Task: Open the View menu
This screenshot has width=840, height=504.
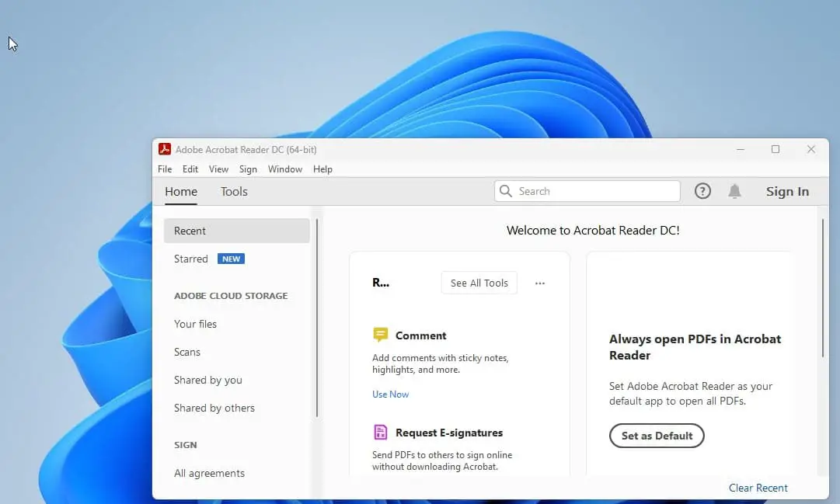Action: pos(218,169)
